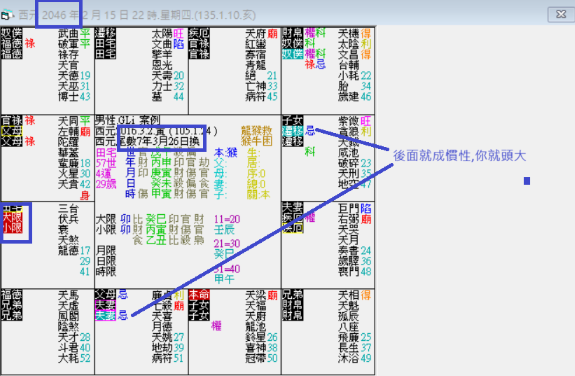Select the 時限 row label
This screenshot has width=575, height=376.
[x=106, y=272]
